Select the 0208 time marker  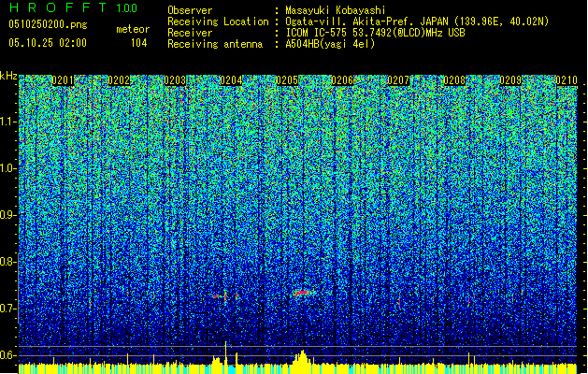(x=454, y=80)
